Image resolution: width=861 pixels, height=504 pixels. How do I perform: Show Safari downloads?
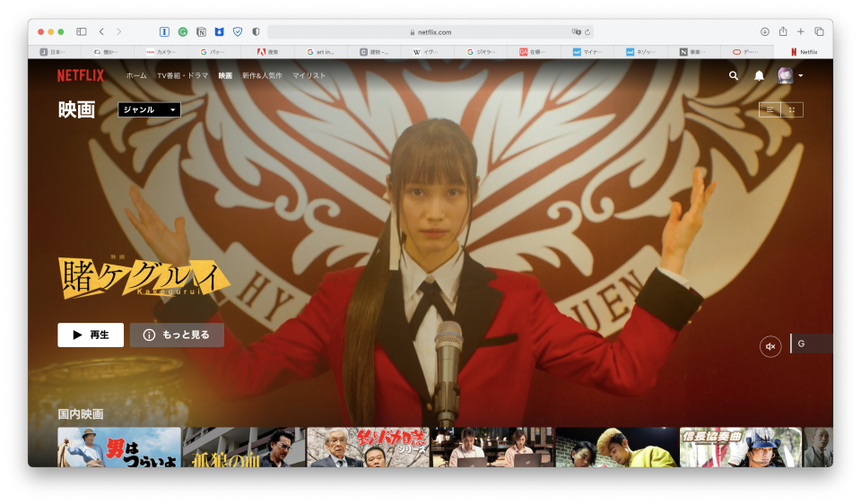point(764,32)
